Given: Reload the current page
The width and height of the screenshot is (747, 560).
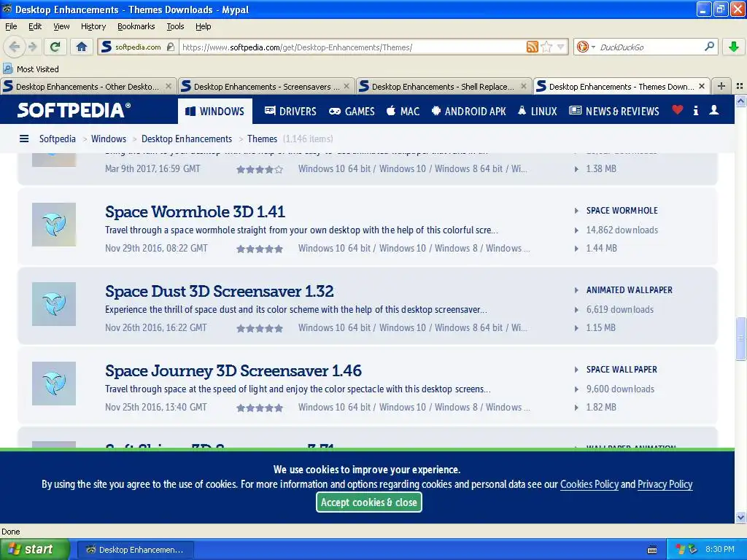Looking at the screenshot, I should pos(55,47).
